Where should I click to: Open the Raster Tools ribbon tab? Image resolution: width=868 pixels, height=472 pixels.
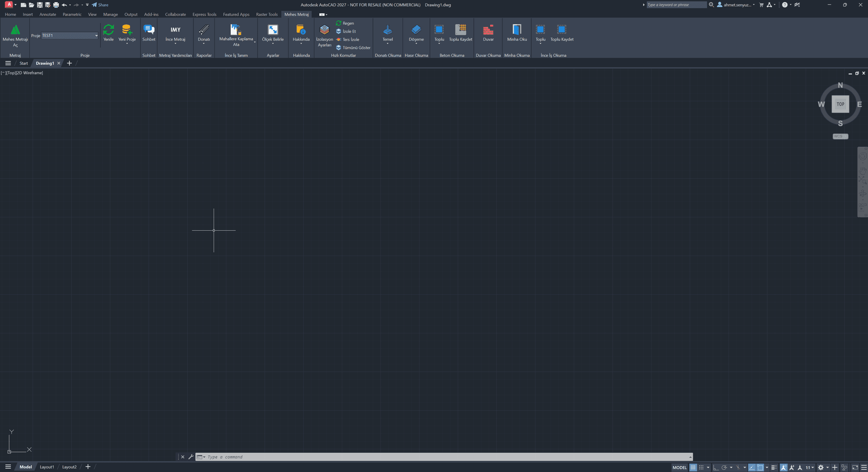(267, 14)
